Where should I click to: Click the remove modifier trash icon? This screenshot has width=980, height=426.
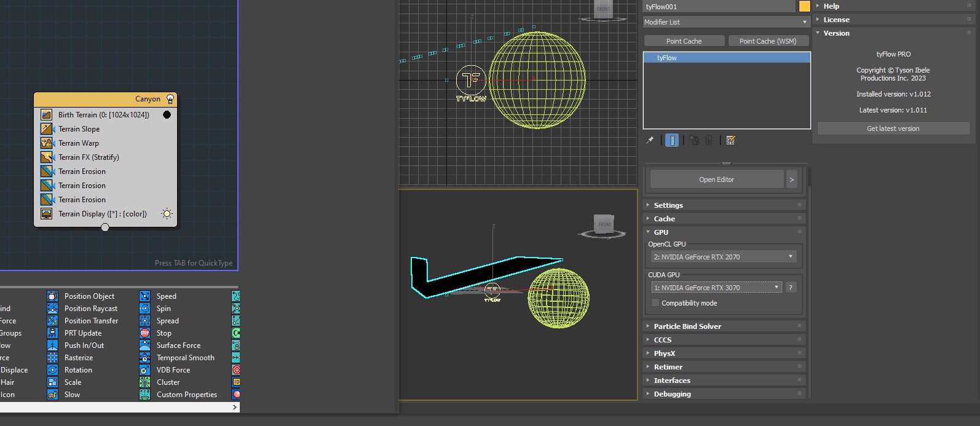coord(709,141)
